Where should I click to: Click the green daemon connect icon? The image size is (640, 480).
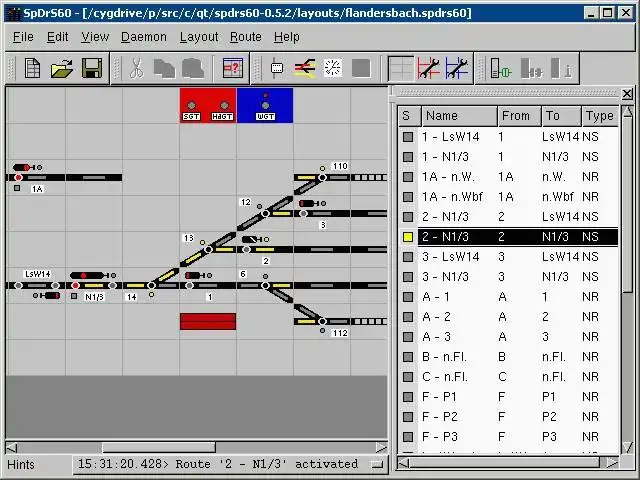(x=501, y=68)
